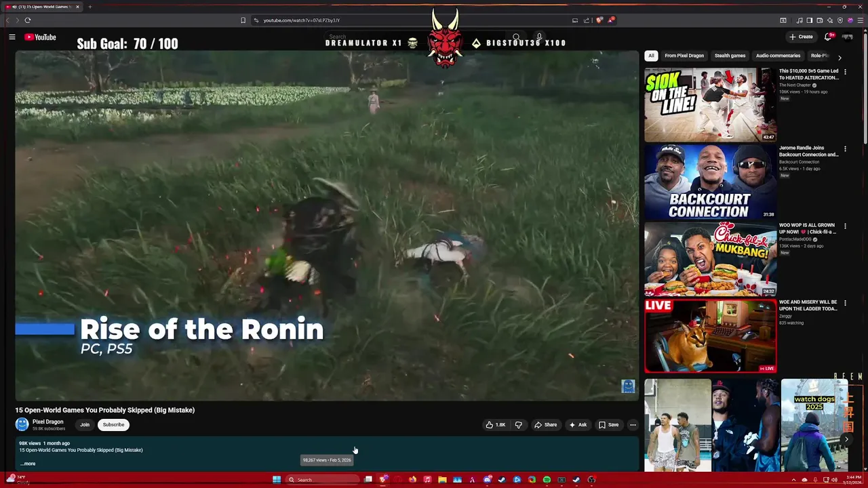Viewport: 868px width, 488px height.
Task: Select the Audio commentaries chip
Action: (778, 56)
